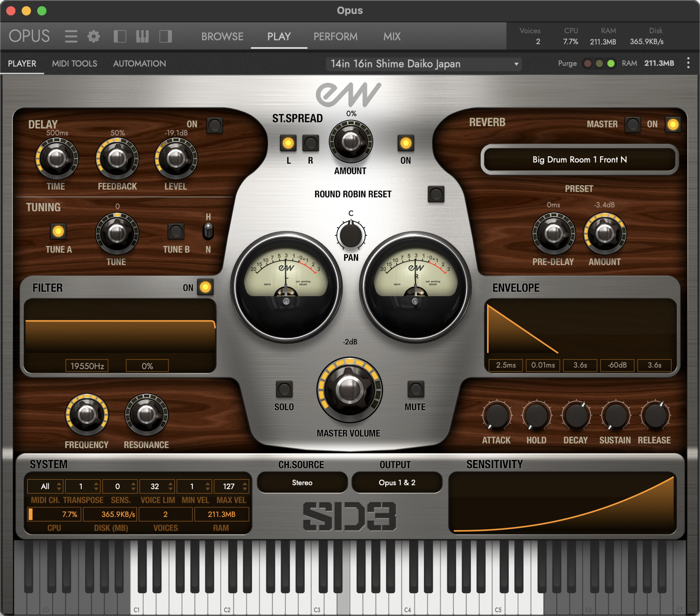Toggle the left panel view icon
The image size is (700, 616).
click(120, 36)
